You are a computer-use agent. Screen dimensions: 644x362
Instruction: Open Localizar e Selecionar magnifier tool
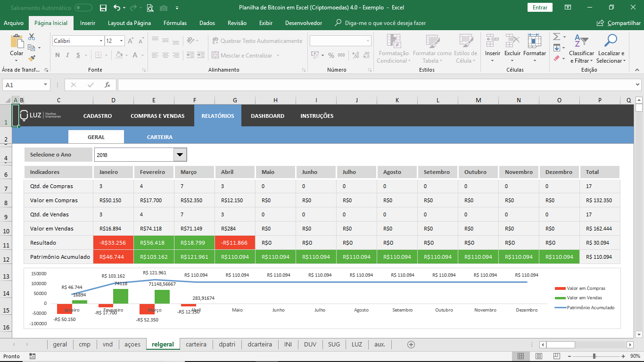tap(611, 41)
